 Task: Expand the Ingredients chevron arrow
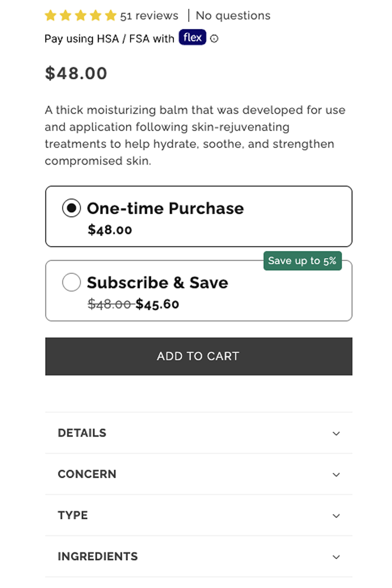336,557
